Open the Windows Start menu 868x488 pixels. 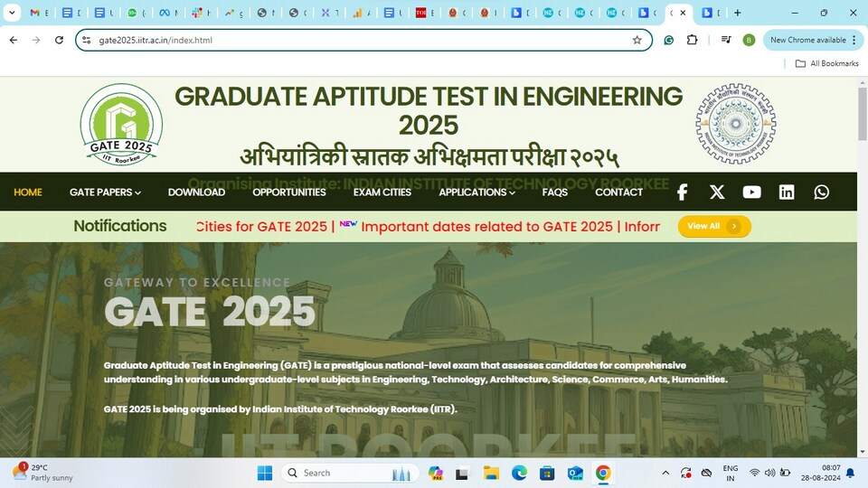coord(265,473)
